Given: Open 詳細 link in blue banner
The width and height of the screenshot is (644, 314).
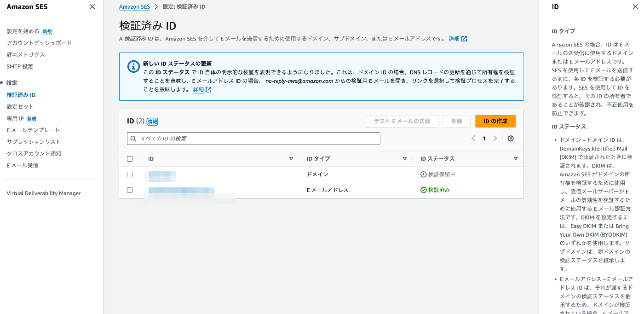Looking at the screenshot, I should tap(198, 90).
